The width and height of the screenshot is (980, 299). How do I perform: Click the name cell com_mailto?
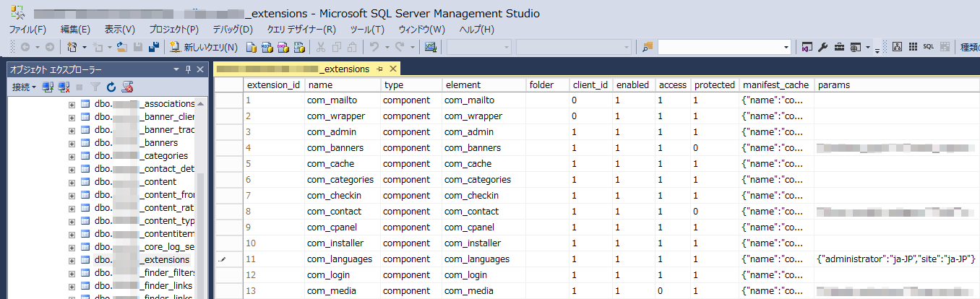click(x=341, y=100)
